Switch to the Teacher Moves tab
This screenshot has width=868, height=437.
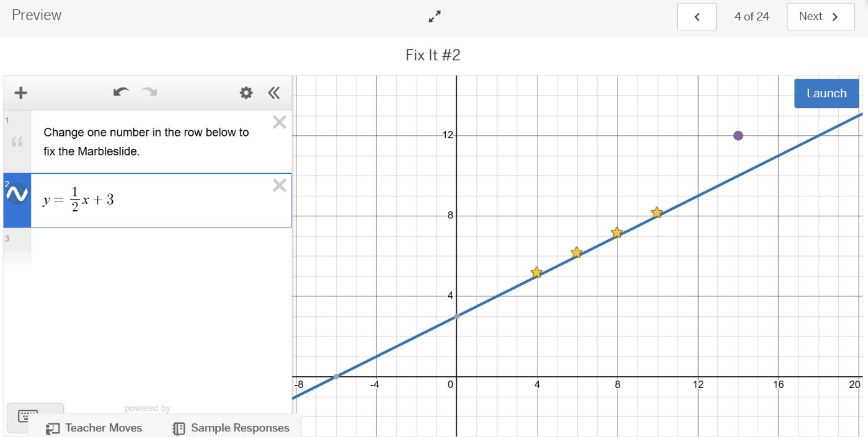[94, 428]
